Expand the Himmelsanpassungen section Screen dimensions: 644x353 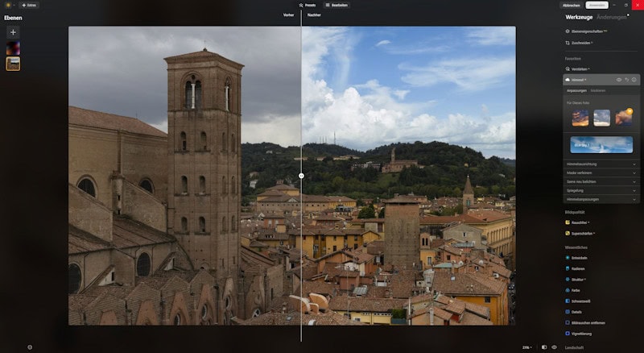pyautogui.click(x=602, y=198)
